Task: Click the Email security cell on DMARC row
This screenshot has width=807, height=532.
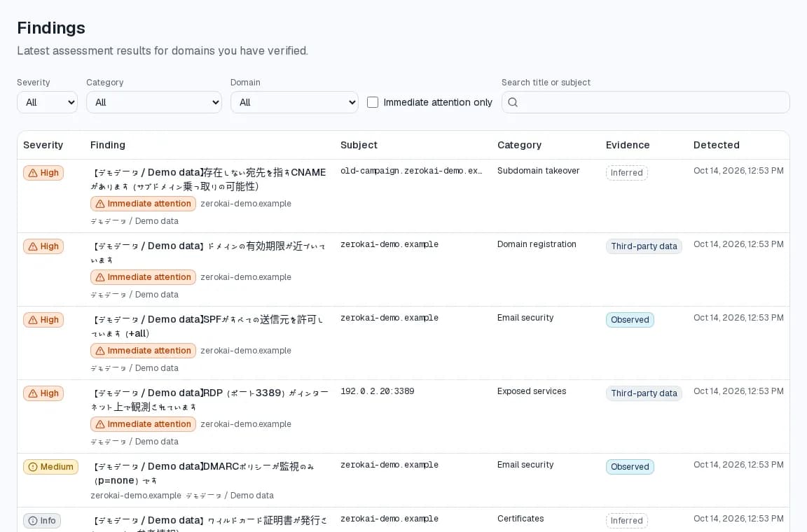Action: [x=525, y=465]
